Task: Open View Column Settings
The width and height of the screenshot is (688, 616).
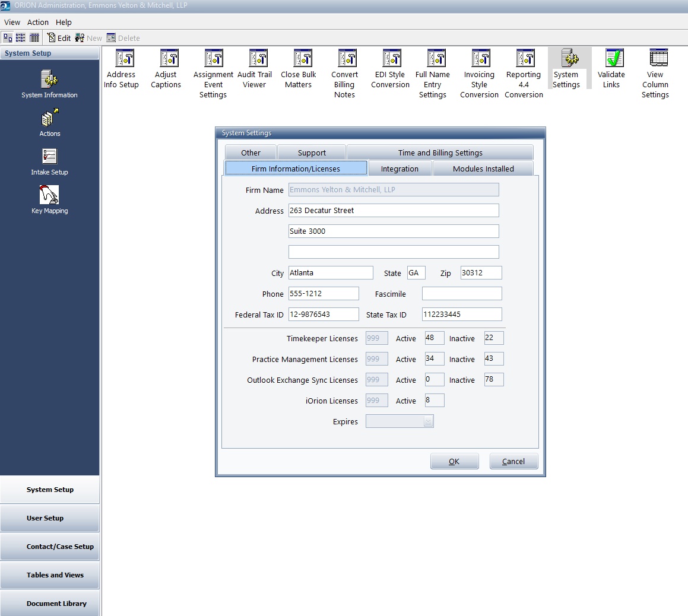Action: tap(655, 74)
